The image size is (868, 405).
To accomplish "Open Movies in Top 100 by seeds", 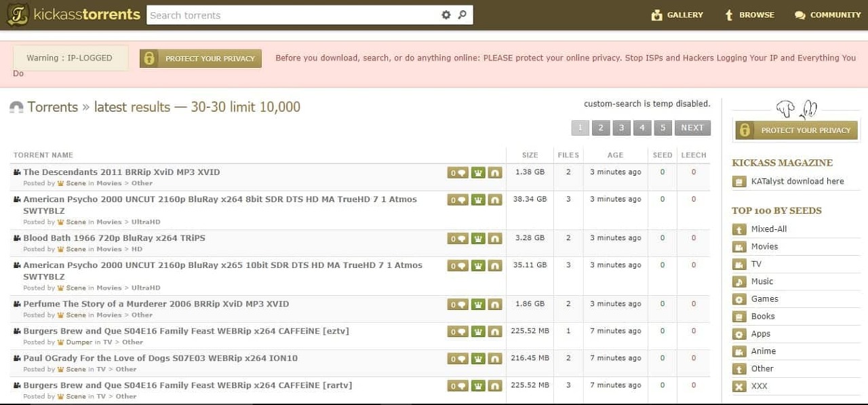I will point(764,246).
